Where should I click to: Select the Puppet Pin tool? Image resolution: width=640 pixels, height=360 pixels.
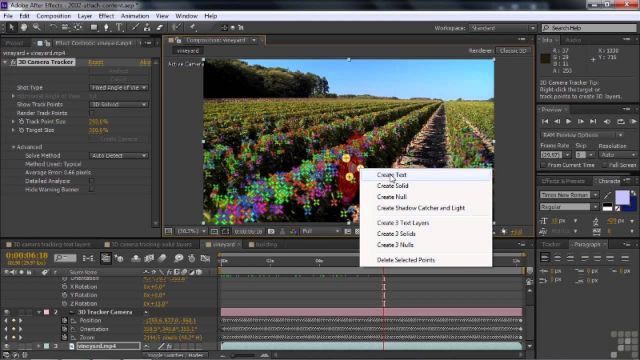(x=192, y=27)
